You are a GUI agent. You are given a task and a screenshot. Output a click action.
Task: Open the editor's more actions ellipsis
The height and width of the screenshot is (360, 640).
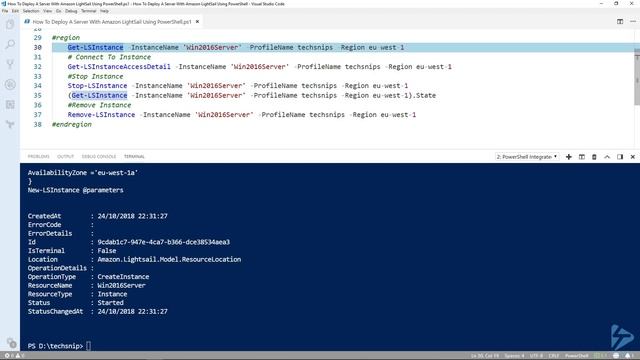[633, 22]
